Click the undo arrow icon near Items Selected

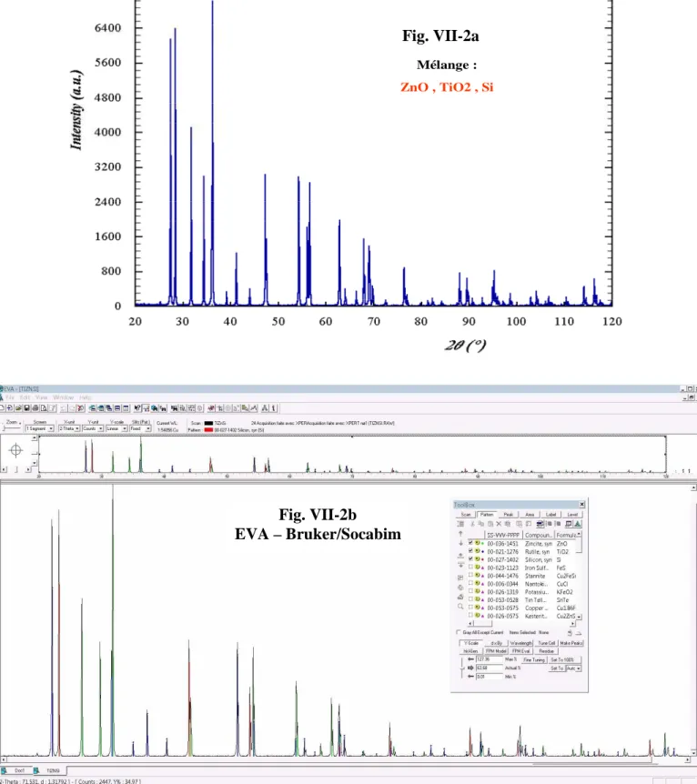[x=570, y=633]
